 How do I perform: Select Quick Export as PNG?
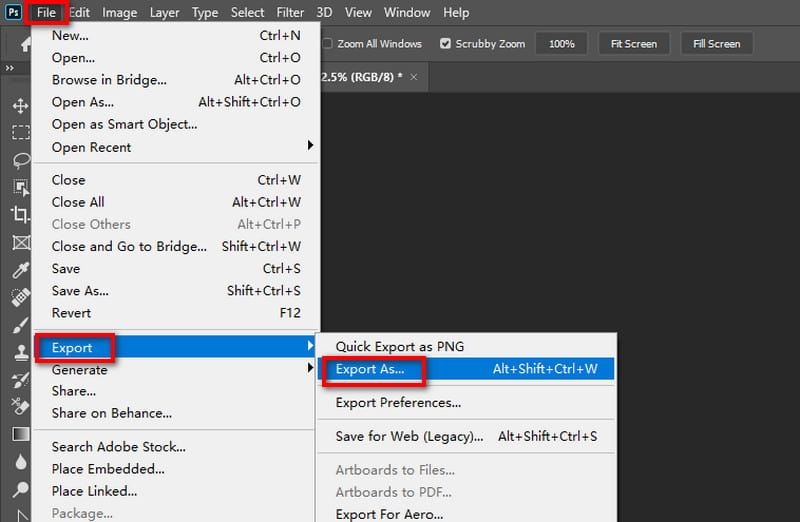click(466, 346)
